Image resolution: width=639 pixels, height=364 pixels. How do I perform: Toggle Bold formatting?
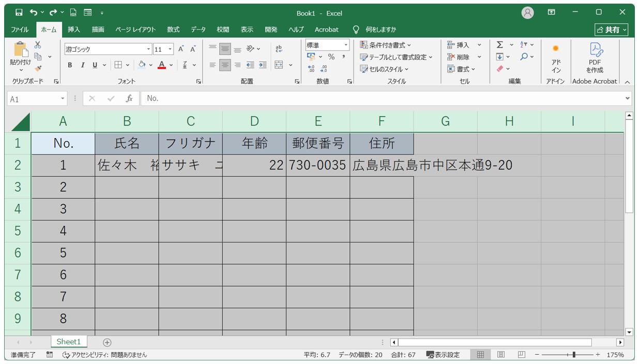(70, 65)
